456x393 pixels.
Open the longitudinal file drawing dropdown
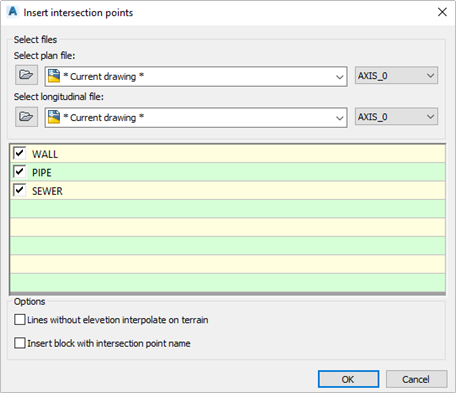(x=339, y=118)
